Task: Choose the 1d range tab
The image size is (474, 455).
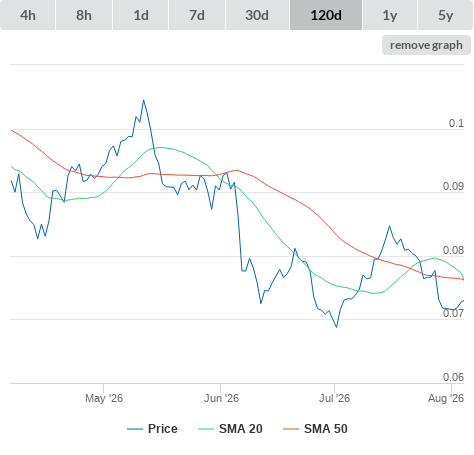Action: click(x=141, y=15)
